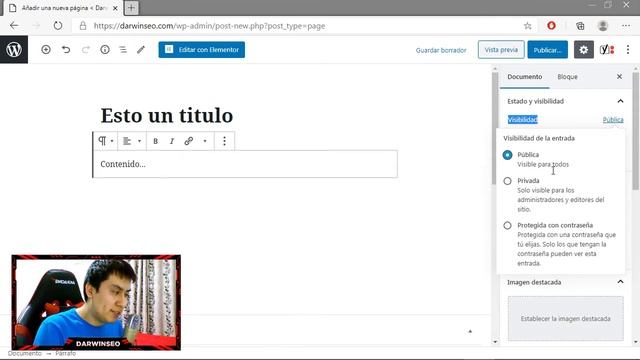
Task: Click Guardar borrador
Action: pos(441,50)
